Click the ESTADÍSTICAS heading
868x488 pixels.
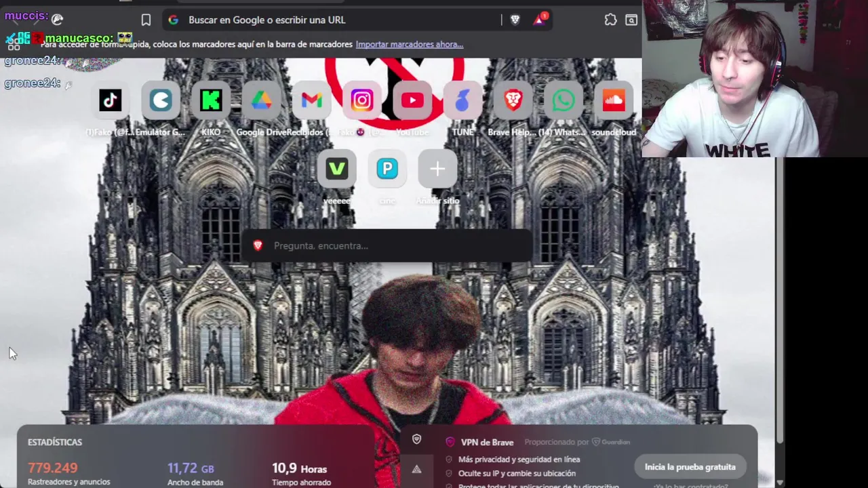pyautogui.click(x=55, y=442)
